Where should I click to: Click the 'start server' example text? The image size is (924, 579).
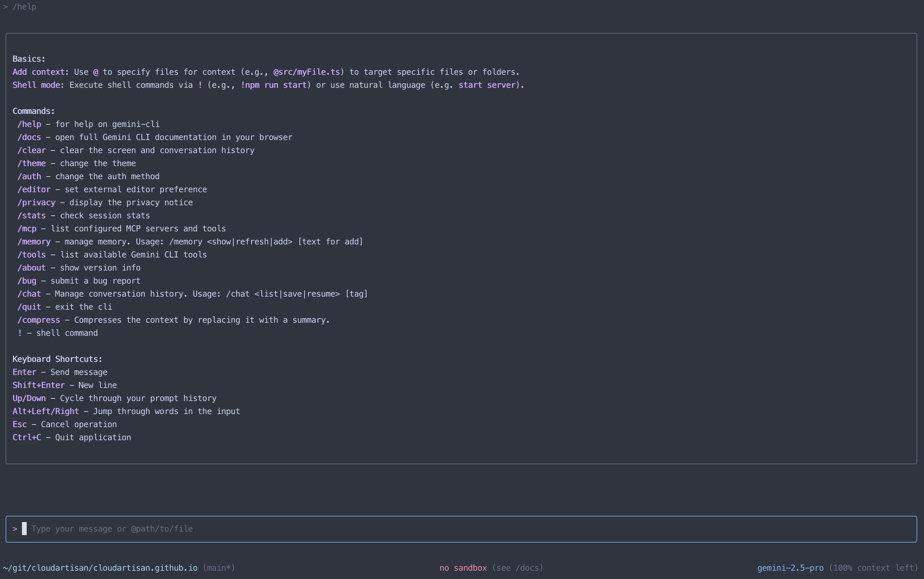tap(487, 85)
